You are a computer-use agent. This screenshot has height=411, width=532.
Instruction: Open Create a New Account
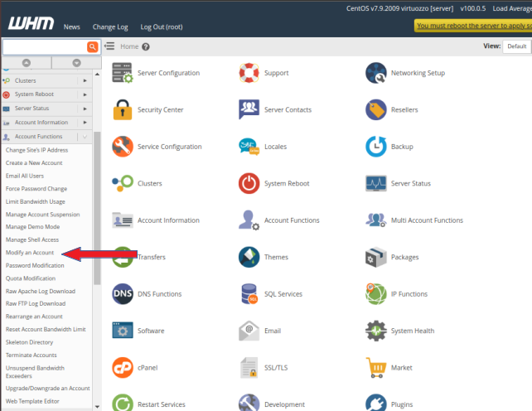coord(34,163)
